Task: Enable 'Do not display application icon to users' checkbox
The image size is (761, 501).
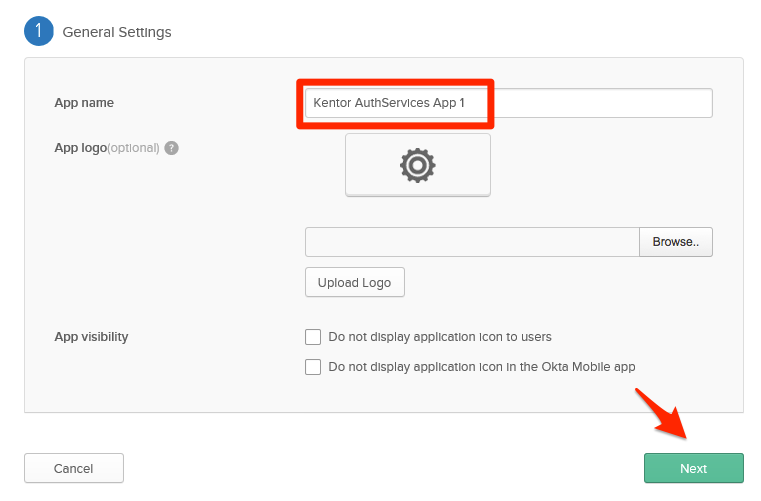Action: pyautogui.click(x=313, y=337)
